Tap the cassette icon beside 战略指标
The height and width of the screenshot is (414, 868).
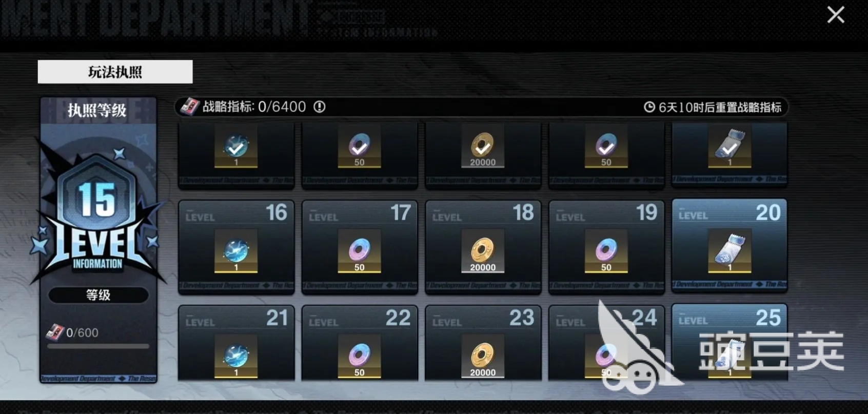click(189, 107)
